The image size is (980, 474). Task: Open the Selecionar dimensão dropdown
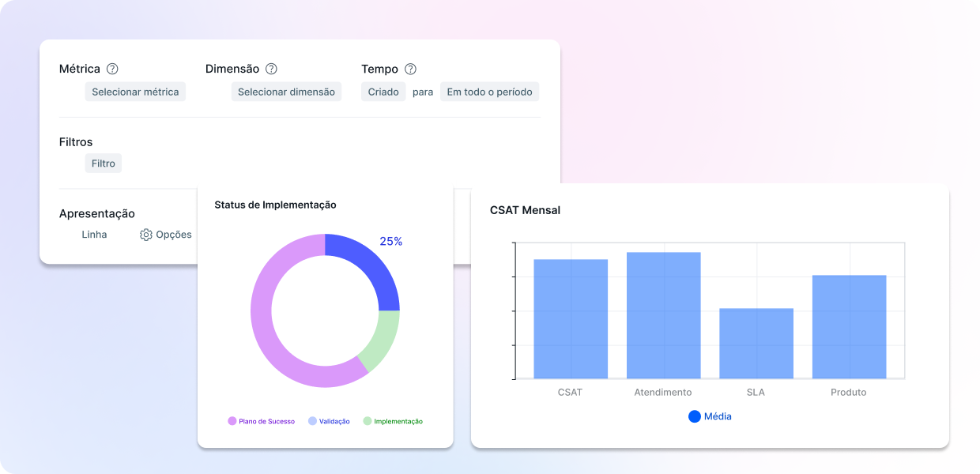click(286, 92)
